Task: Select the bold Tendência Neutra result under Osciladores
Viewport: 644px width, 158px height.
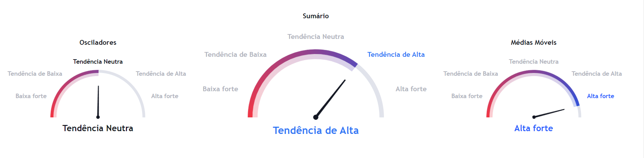Action: tap(98, 128)
